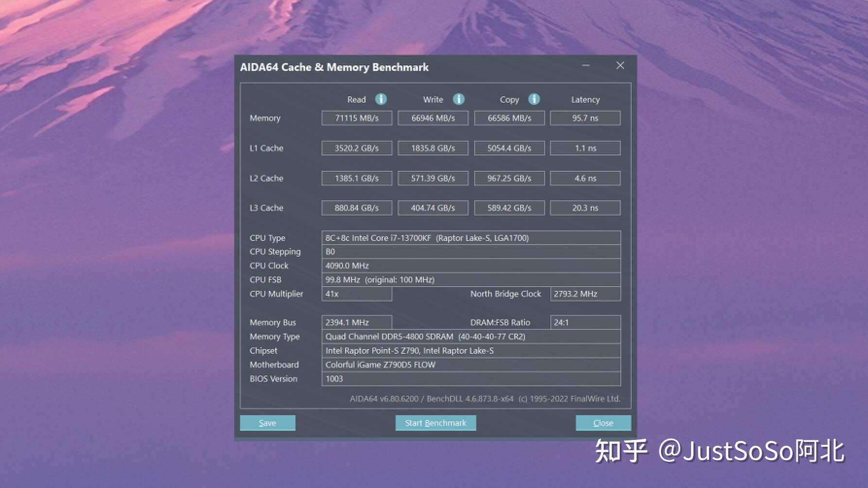Minimize the AIDA64 benchmark window
Viewport: 868px width, 488px height.
586,66
